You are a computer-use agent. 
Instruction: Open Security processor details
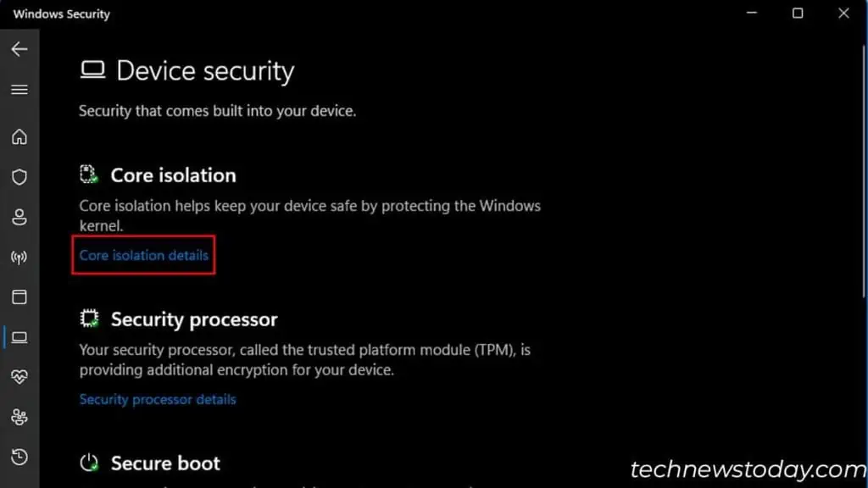point(157,399)
